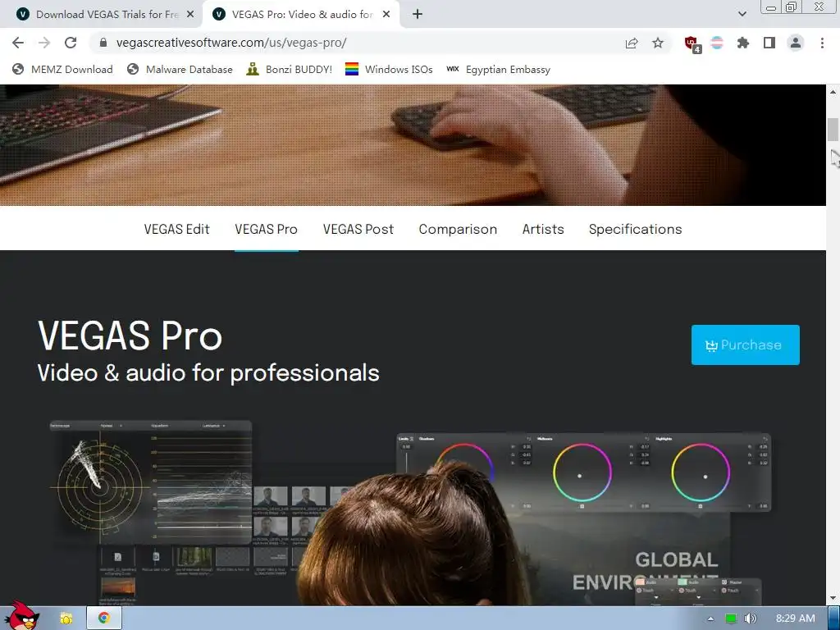Viewport: 840px width, 630px height.
Task: Open MEMZ Download bookmark
Action: (62, 69)
